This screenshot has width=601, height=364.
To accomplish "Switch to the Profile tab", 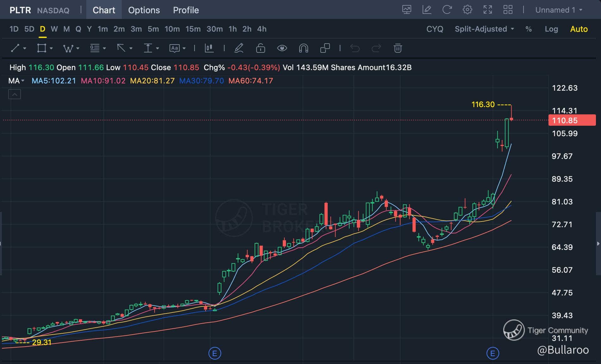I will [186, 10].
